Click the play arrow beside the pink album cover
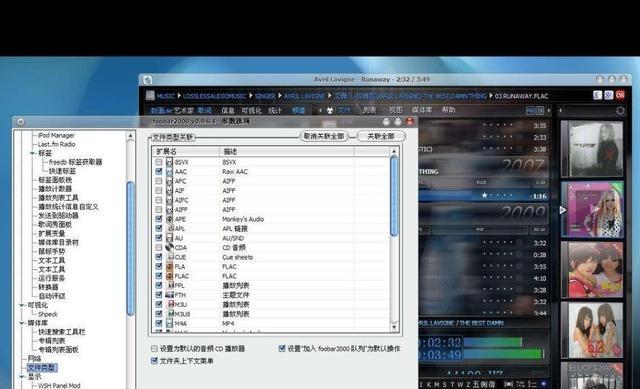This screenshot has height=389, width=640. coord(562,210)
